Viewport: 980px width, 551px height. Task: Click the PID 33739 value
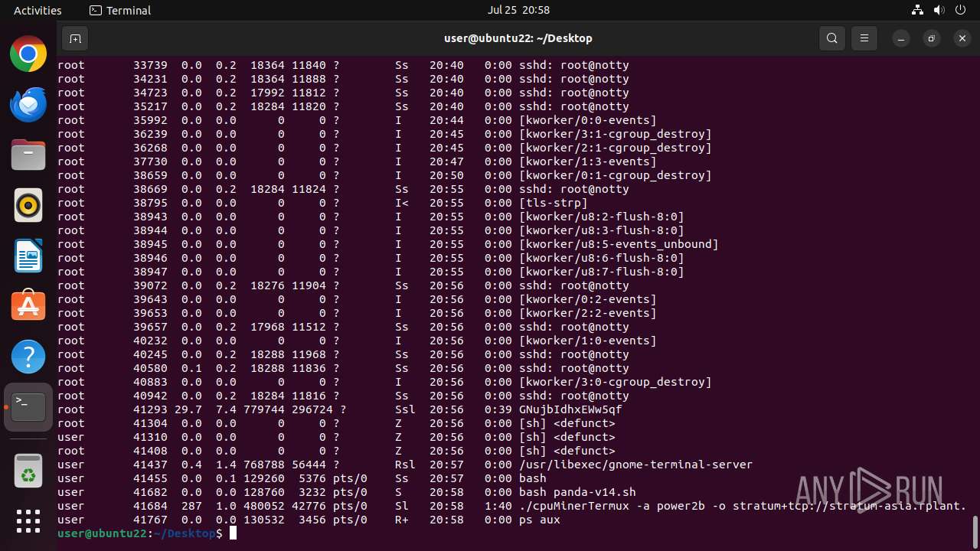click(150, 65)
